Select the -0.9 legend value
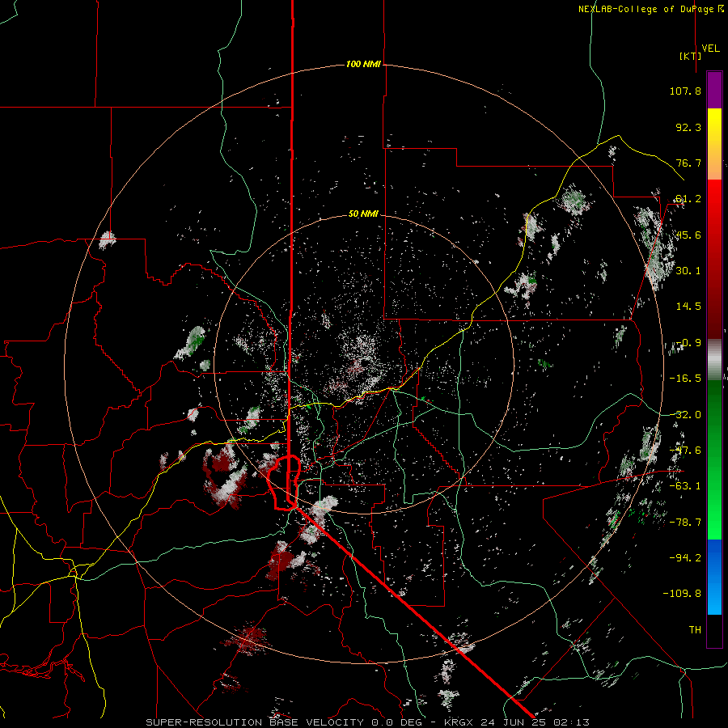Viewport: 728px width, 728px height. [x=688, y=343]
